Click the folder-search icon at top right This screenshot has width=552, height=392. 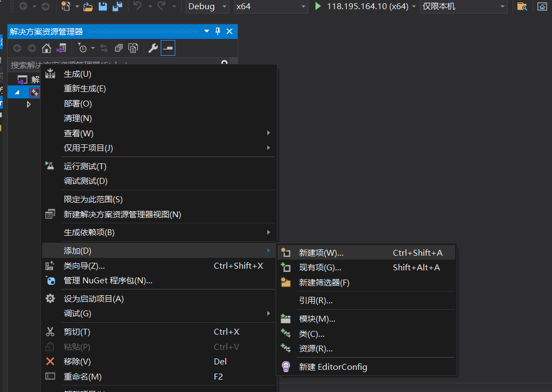coord(523,7)
